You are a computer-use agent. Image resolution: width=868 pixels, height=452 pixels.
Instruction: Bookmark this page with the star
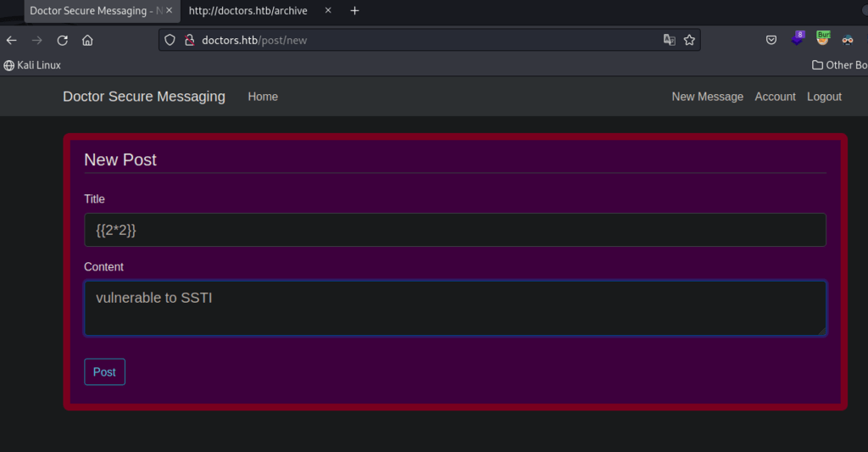689,40
